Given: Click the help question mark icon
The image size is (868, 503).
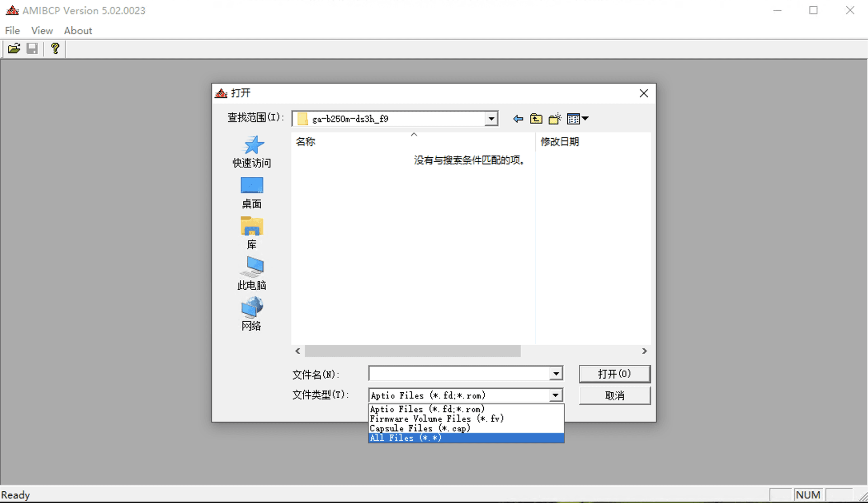Looking at the screenshot, I should [55, 48].
